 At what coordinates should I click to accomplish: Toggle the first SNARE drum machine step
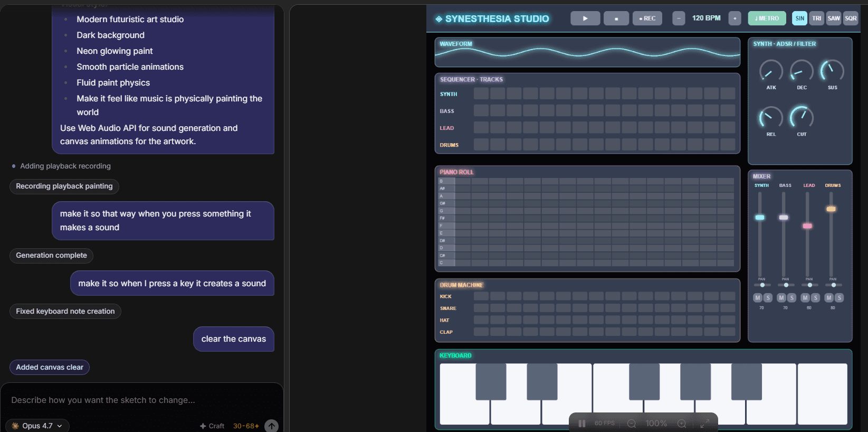pos(481,308)
